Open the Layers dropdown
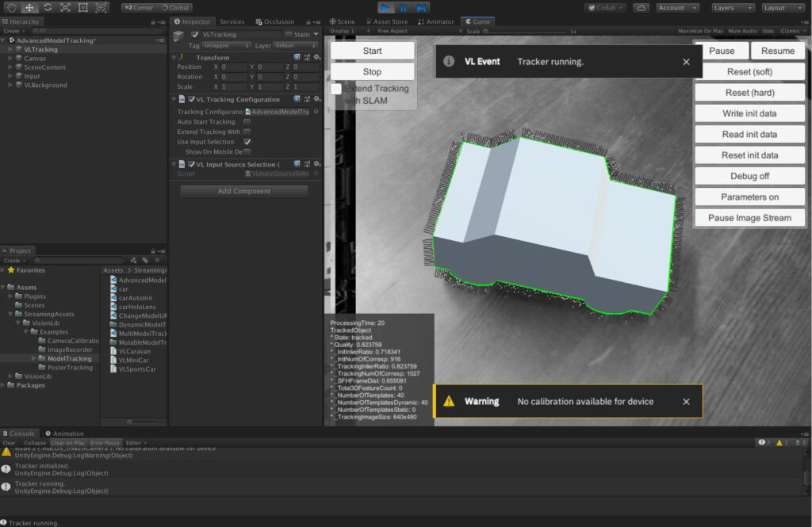The width and height of the screenshot is (812, 527). tap(733, 8)
